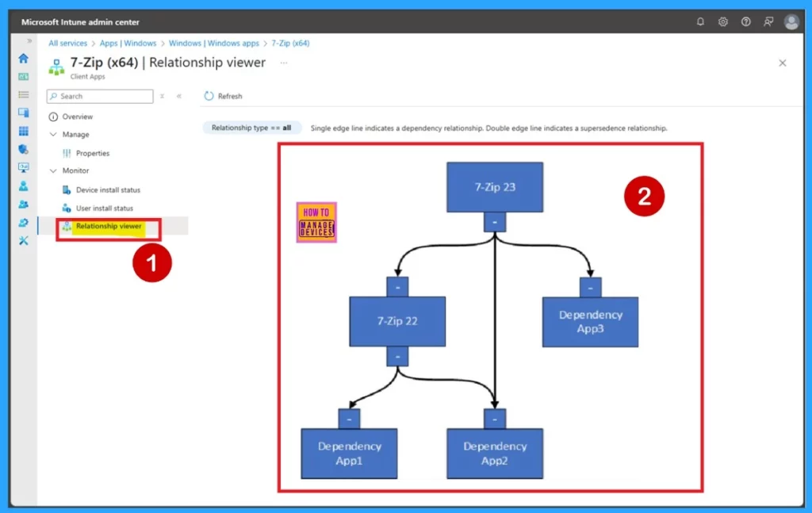The width and height of the screenshot is (812, 513).
Task: Collapse the resource menu with double arrow
Action: pyautogui.click(x=179, y=96)
